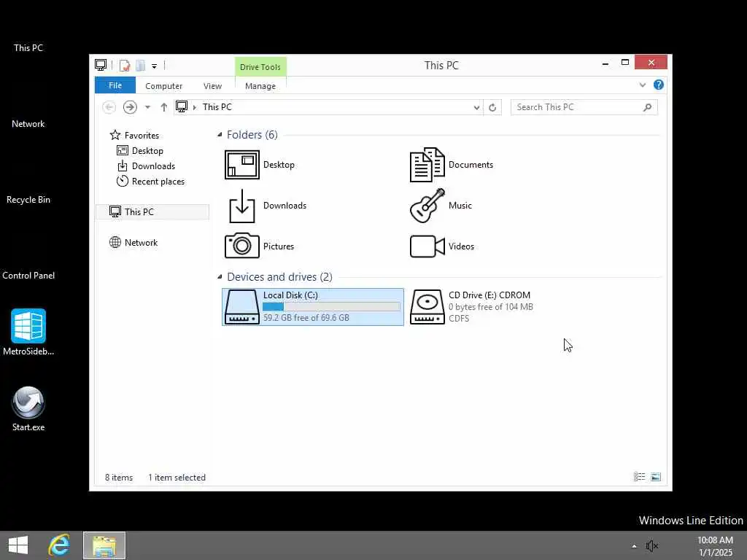Open the Documents folder icon
Screen dimensions: 747x560
[427, 165]
